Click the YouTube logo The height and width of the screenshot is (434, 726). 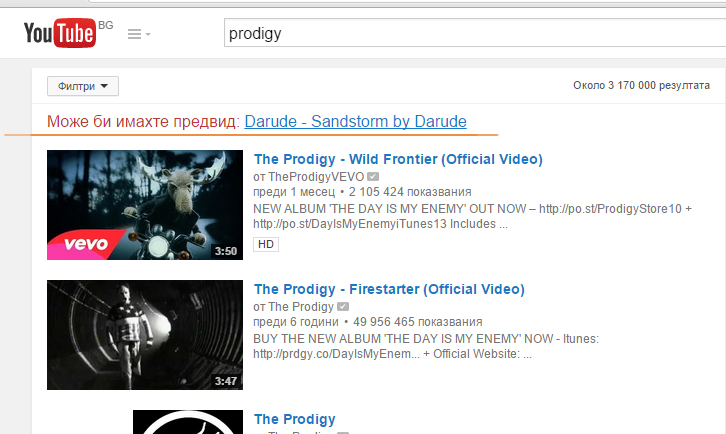tap(60, 33)
